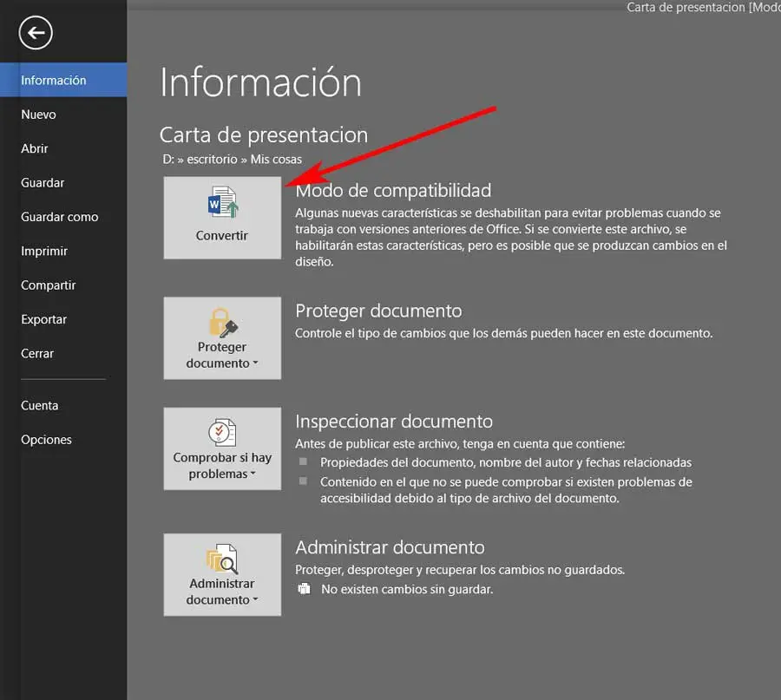Click the magnifier Administrar documento icon

tap(222, 559)
